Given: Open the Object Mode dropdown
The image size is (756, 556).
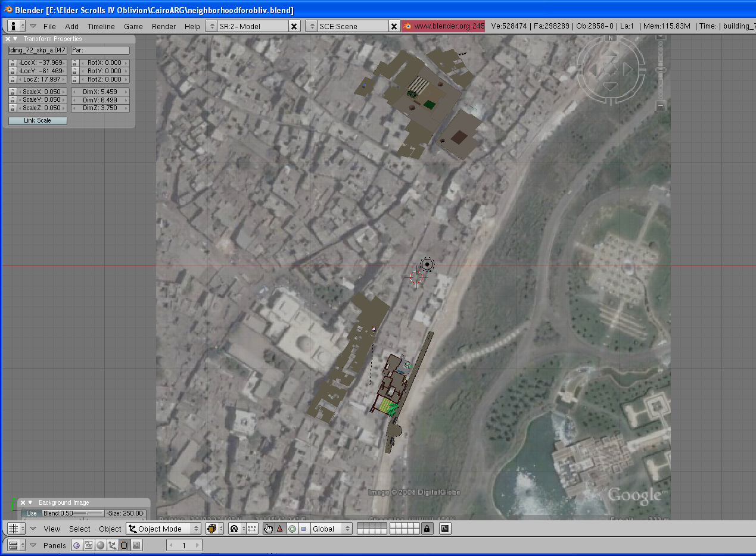Looking at the screenshot, I should pos(163,529).
